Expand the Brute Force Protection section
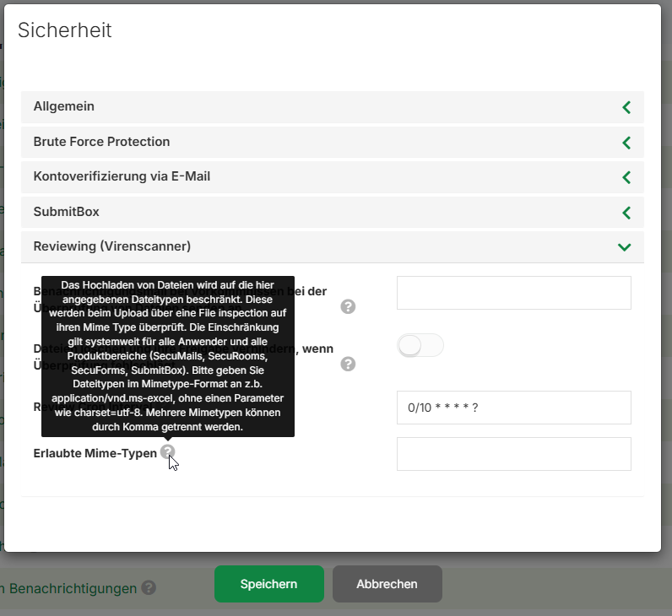The height and width of the screenshot is (616, 672). coord(101,142)
